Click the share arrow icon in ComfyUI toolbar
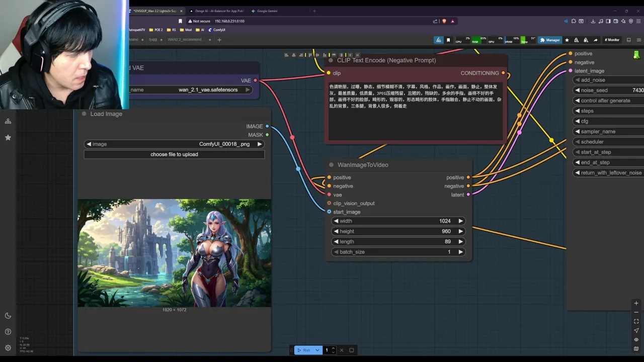This screenshot has width=644, height=362. coord(595,40)
